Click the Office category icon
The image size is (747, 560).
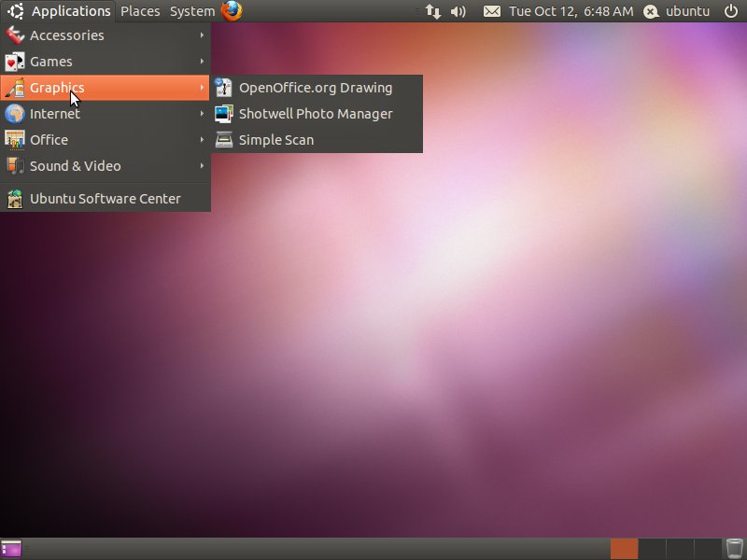coord(15,139)
